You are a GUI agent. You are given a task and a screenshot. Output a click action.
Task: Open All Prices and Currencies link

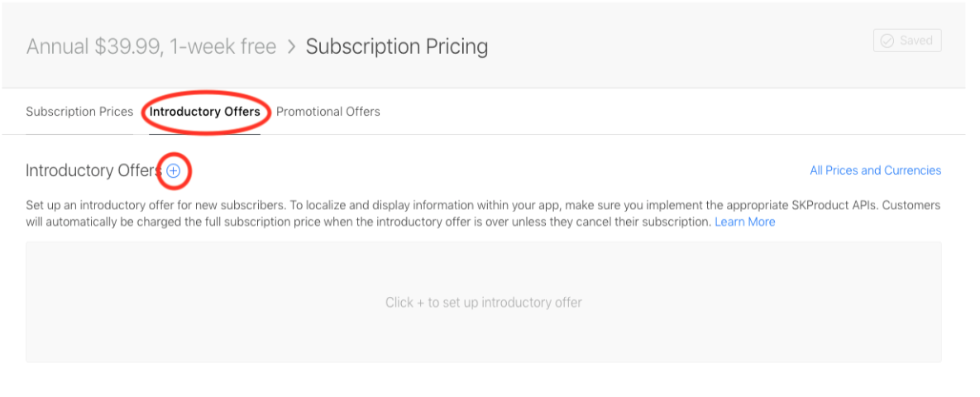click(875, 170)
